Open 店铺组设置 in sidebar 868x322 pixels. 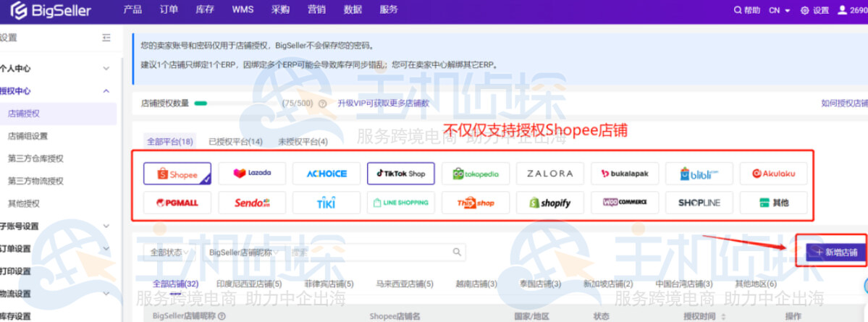pos(28,136)
